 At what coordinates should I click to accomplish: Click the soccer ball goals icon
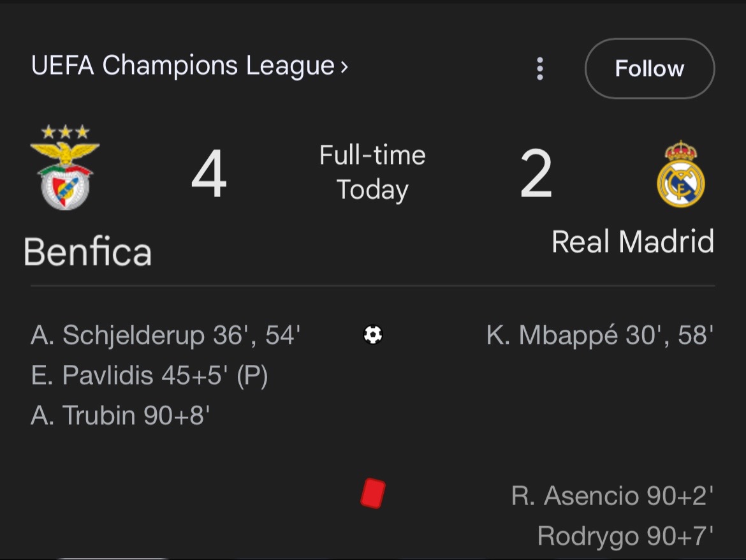373,334
